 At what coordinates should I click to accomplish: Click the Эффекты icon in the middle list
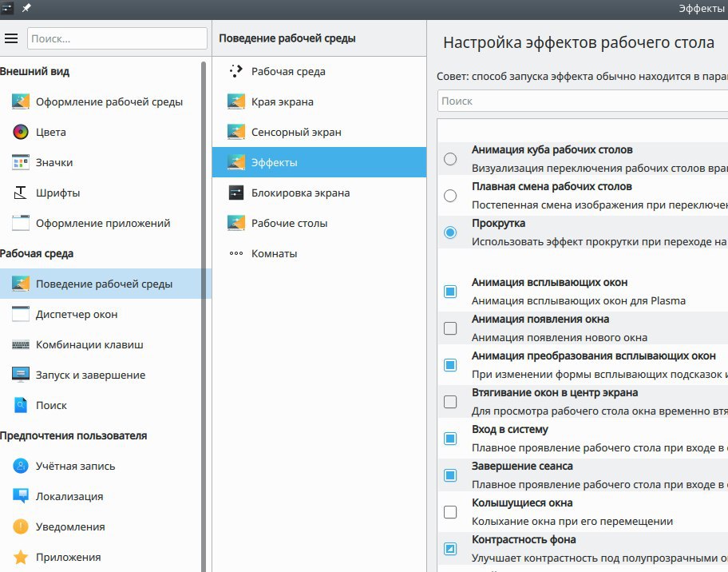click(235, 163)
